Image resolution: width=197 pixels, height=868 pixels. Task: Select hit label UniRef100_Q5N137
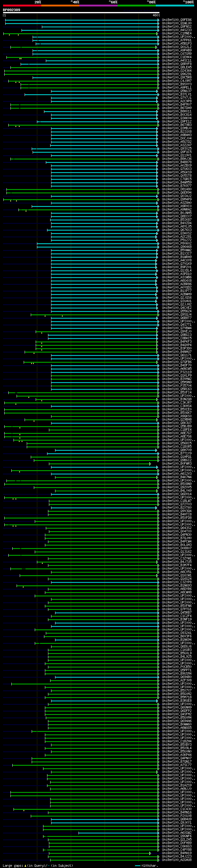click(x=177, y=91)
